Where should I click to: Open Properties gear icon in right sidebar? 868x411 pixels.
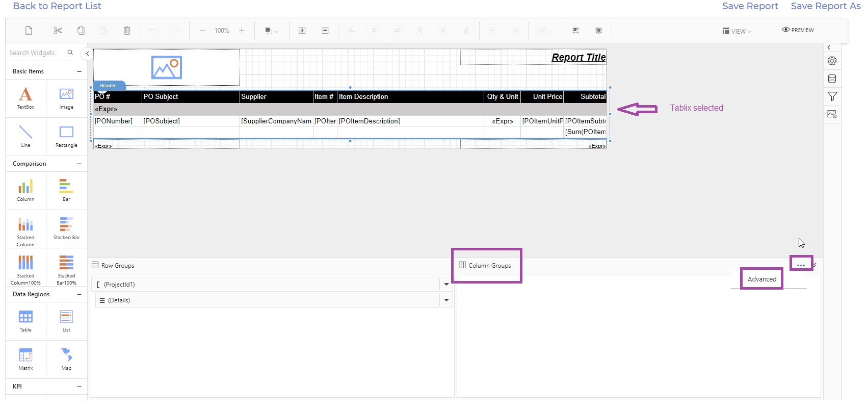[x=832, y=61]
